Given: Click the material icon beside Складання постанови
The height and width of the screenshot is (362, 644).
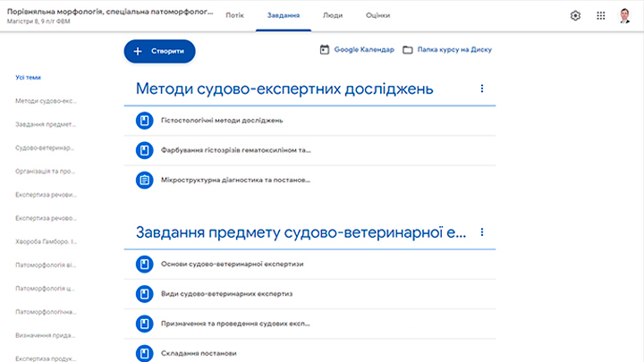Looking at the screenshot, I should click(x=145, y=353).
